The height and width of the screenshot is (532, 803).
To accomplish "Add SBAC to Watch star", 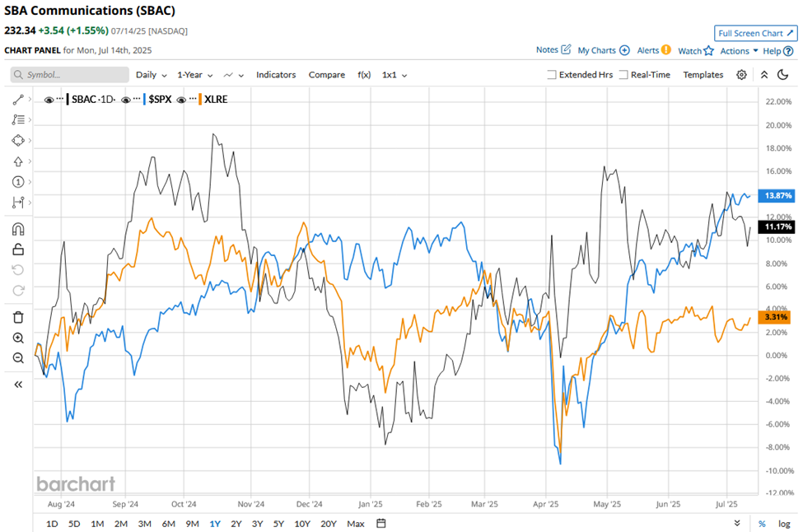I will click(x=709, y=51).
